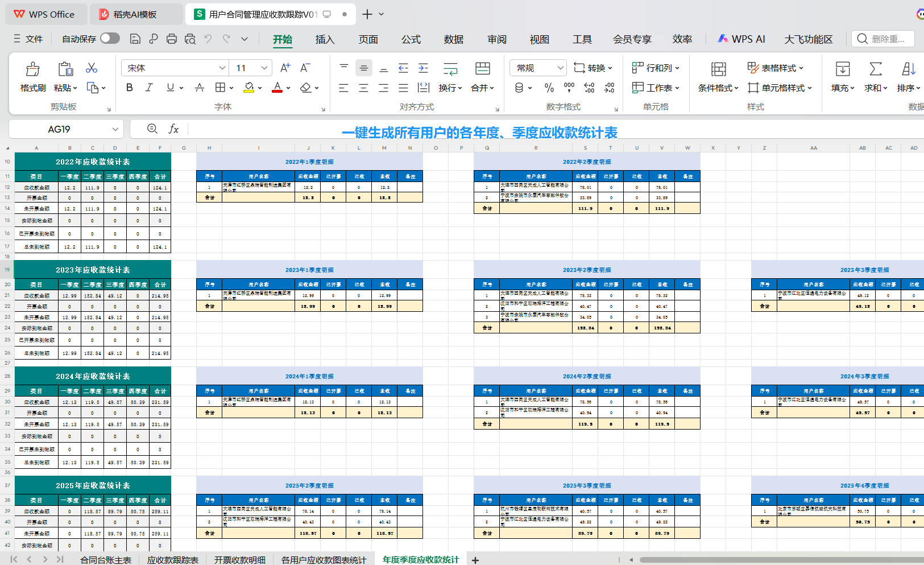Viewport: 924px width, 565px height.
Task: Switch to the 开票收款明细 sheet tab
Action: coord(240,559)
